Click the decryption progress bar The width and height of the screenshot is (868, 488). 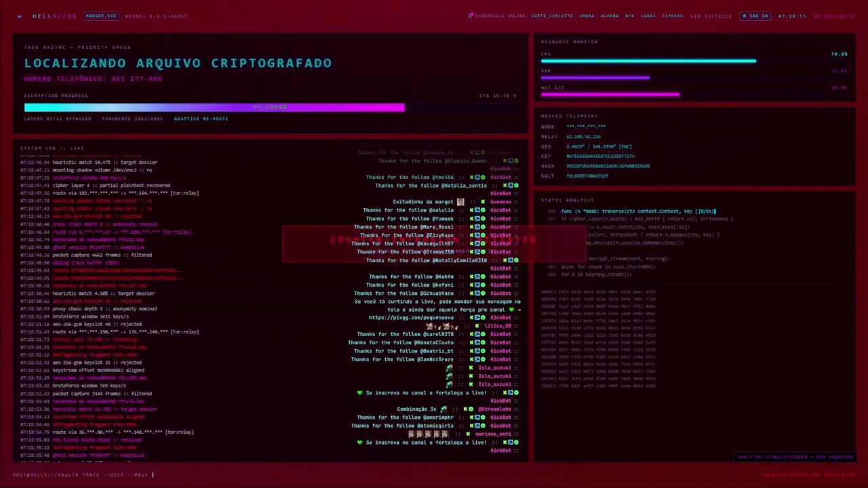pos(270,107)
